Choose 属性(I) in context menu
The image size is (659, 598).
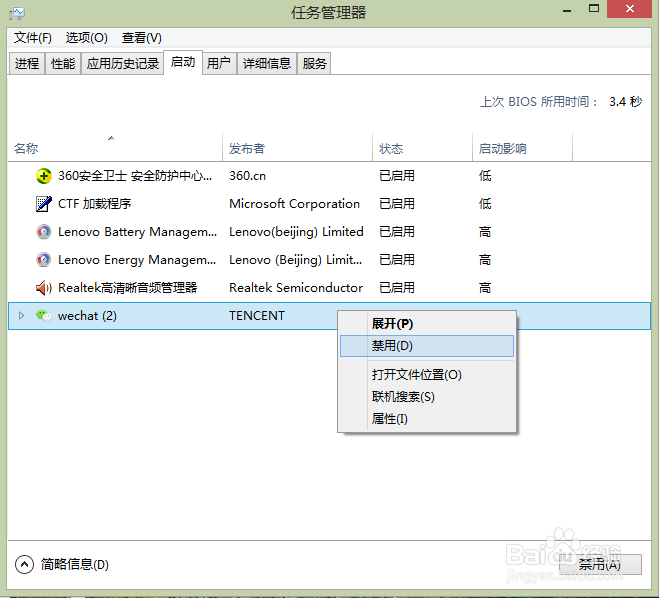[x=427, y=419]
